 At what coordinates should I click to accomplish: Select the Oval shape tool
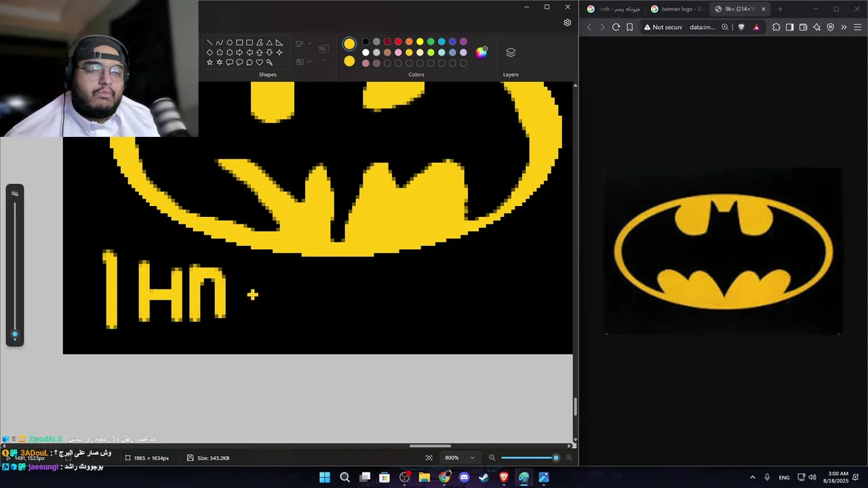coord(229,42)
